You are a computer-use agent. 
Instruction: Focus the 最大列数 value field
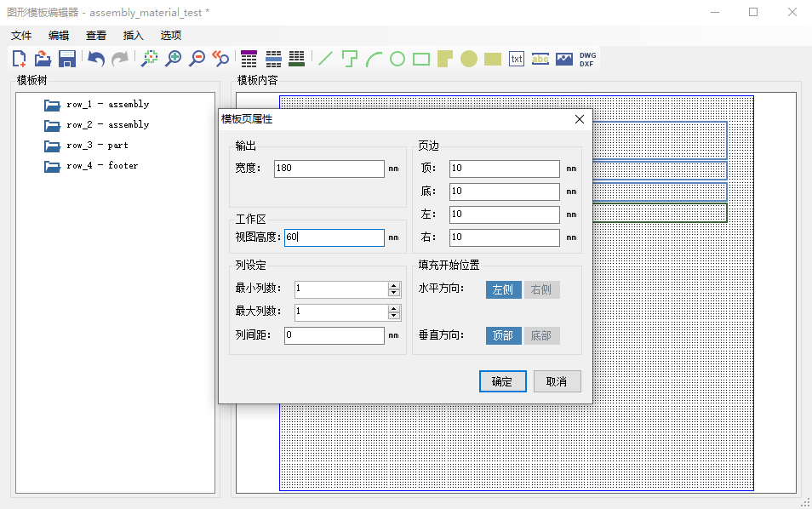[x=341, y=312]
